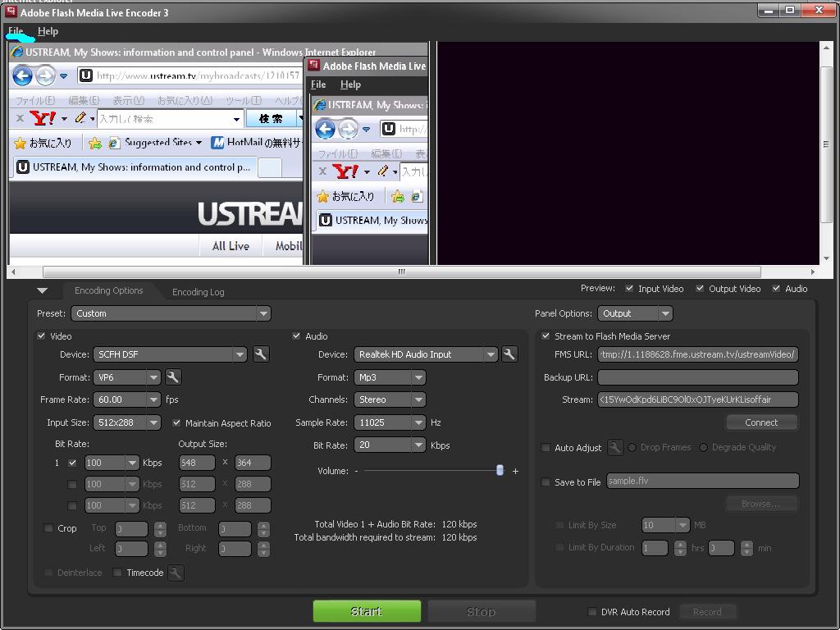Click the Volume slider handle

[x=500, y=470]
